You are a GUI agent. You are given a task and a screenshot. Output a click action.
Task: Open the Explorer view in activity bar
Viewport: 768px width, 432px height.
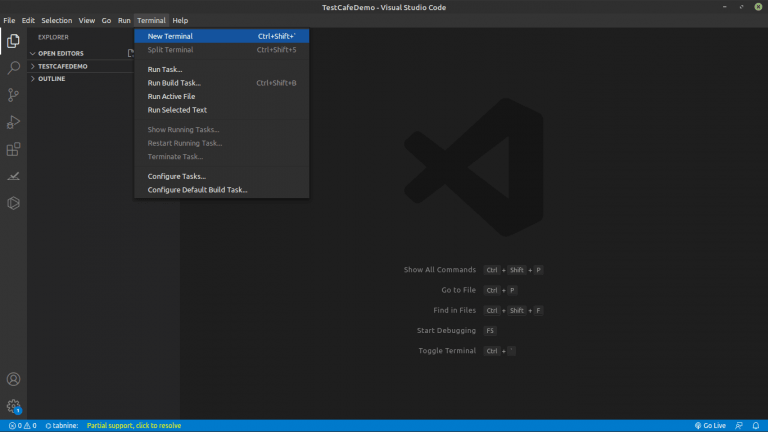pos(13,41)
